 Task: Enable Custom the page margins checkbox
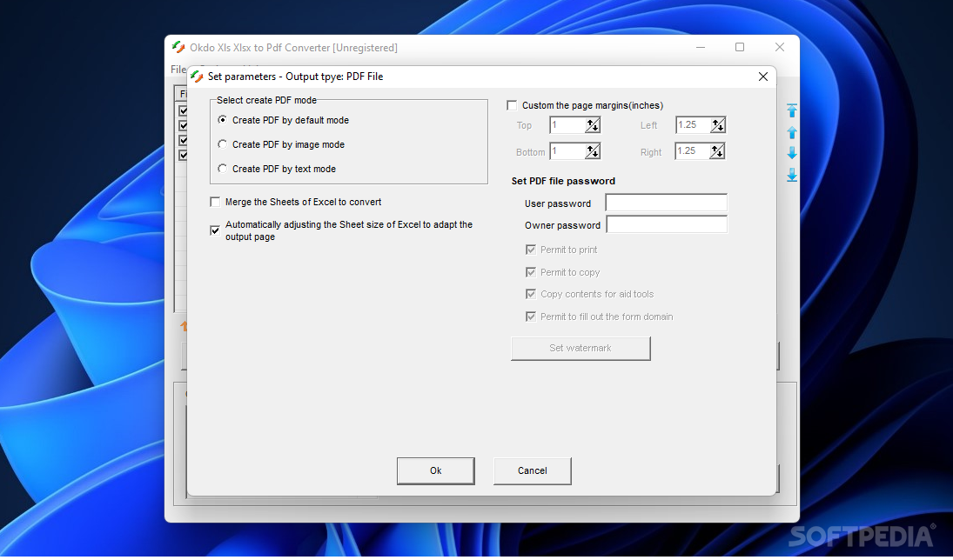(x=513, y=106)
